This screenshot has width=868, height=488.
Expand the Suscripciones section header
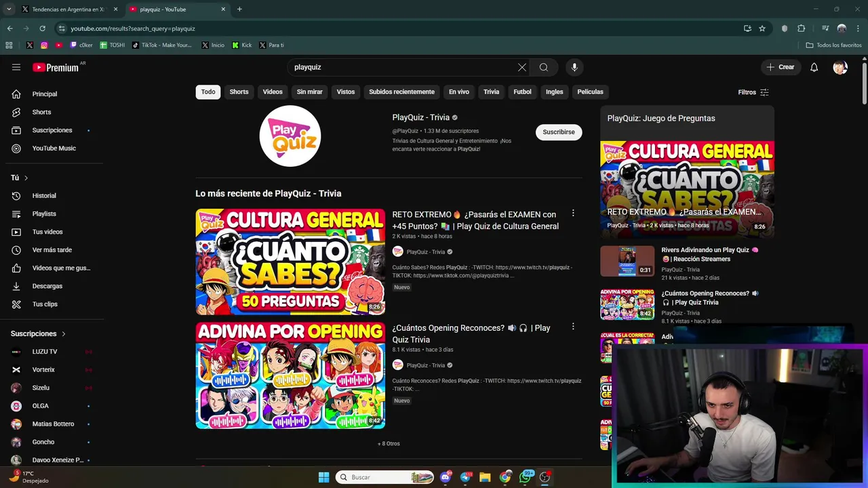tap(39, 333)
